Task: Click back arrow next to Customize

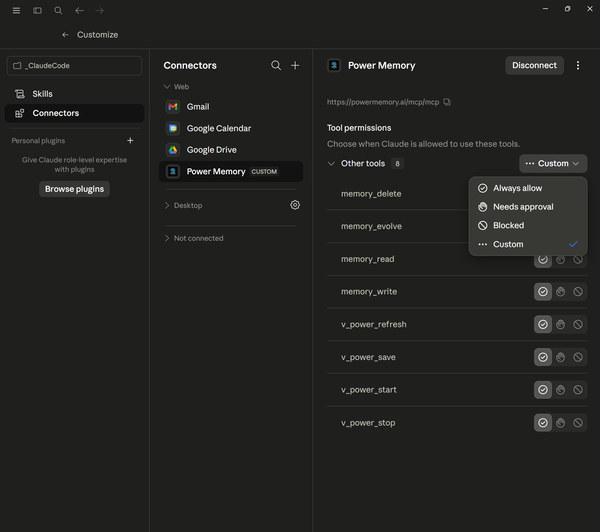Action: click(65, 35)
